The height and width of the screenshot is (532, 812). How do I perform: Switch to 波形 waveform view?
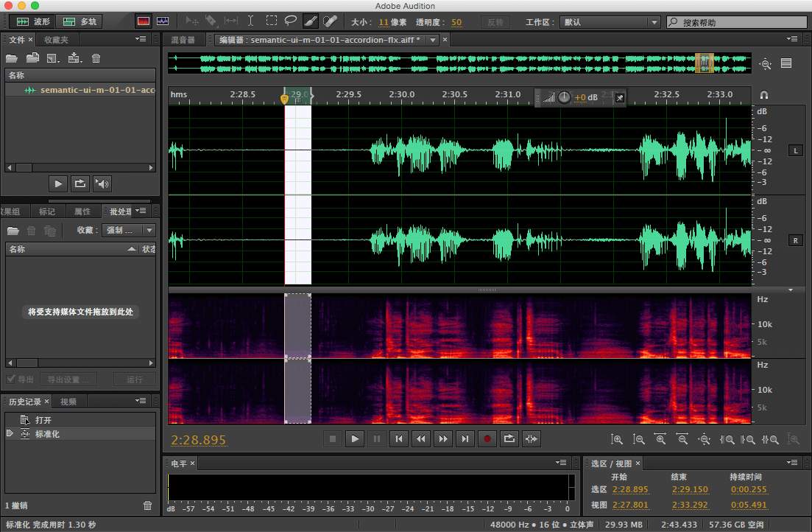[x=34, y=21]
